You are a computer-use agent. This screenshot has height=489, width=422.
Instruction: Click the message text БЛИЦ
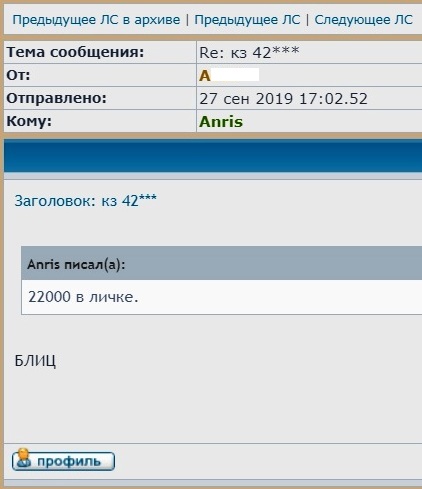pyautogui.click(x=35, y=360)
